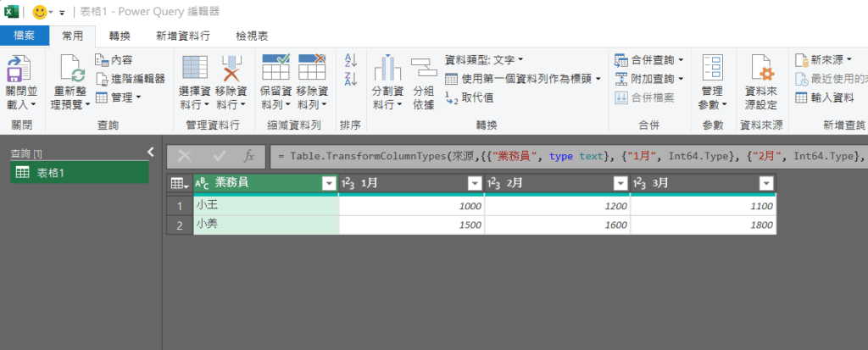Click the 分組依據 (Group By) icon
The width and height of the screenshot is (868, 350).
423,69
